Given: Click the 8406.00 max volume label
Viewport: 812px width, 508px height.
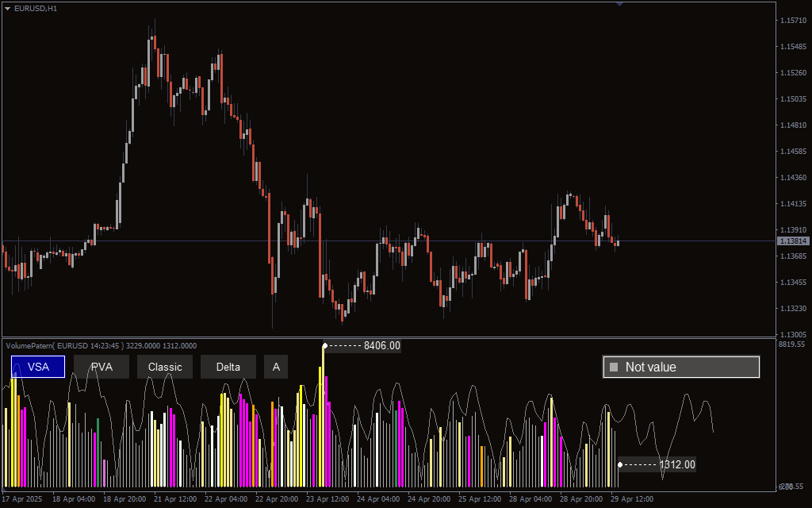Looking at the screenshot, I should tap(381, 346).
